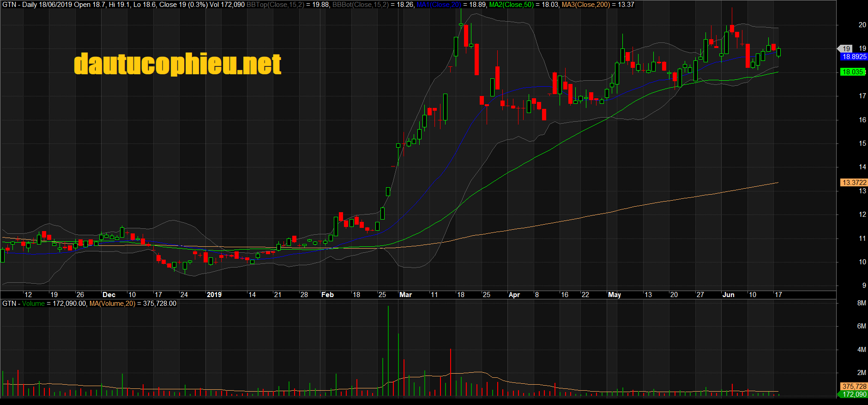Image resolution: width=868 pixels, height=405 pixels.
Task: Click the 14 price axis label
Action: pyautogui.click(x=862, y=167)
